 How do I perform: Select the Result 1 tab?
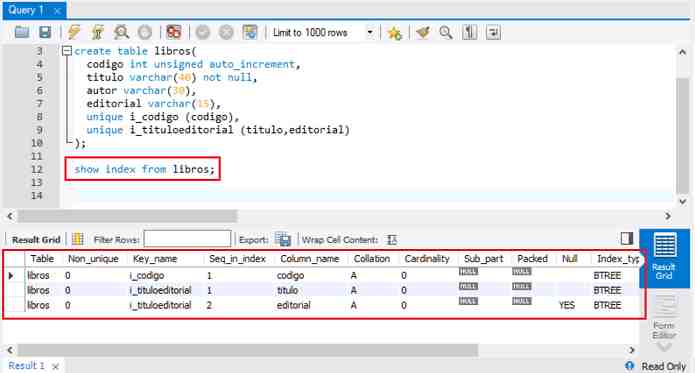point(26,365)
